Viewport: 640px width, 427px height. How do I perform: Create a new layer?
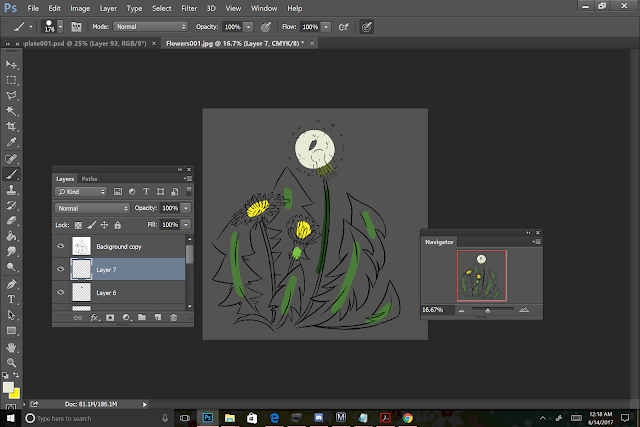tap(158, 317)
